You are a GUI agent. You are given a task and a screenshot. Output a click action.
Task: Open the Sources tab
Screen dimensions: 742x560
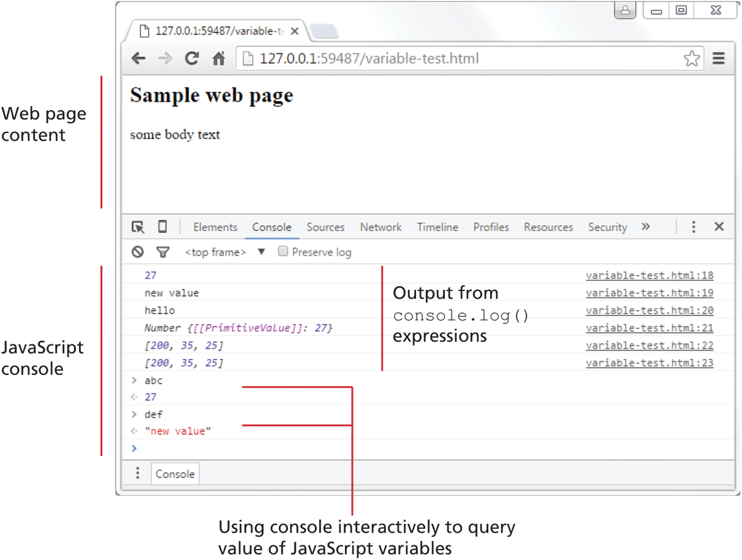[x=325, y=227]
